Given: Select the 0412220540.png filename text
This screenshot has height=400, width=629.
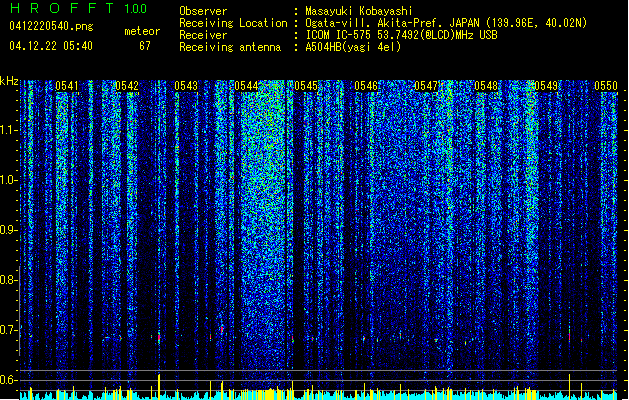Looking at the screenshot, I should [x=51, y=26].
